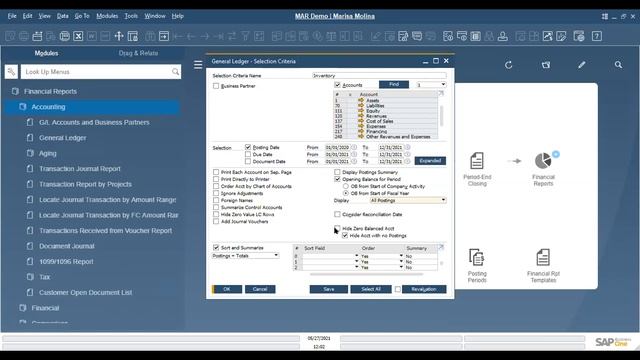
Task: Click the sort table horizontal scrollbar
Action: (x=366, y=274)
